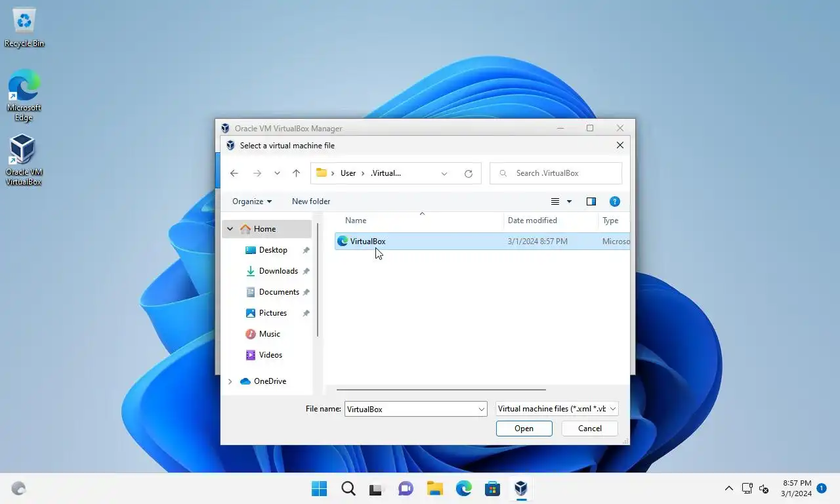Open Downloads in the navigation pane

coord(278,271)
